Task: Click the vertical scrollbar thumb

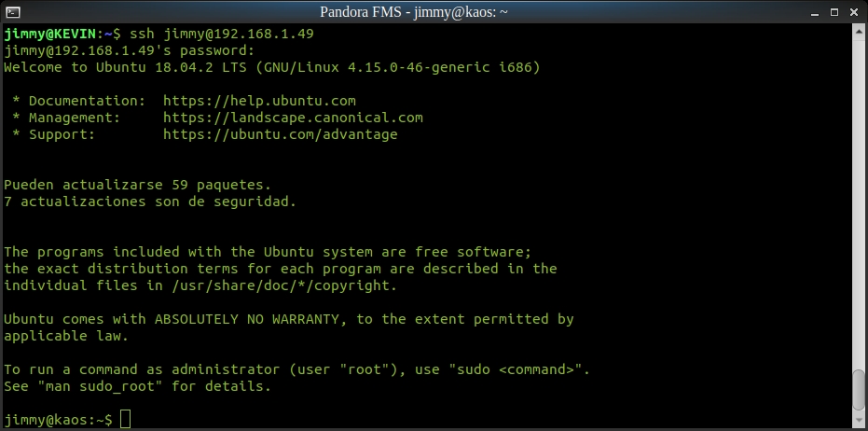Action: click(860, 392)
